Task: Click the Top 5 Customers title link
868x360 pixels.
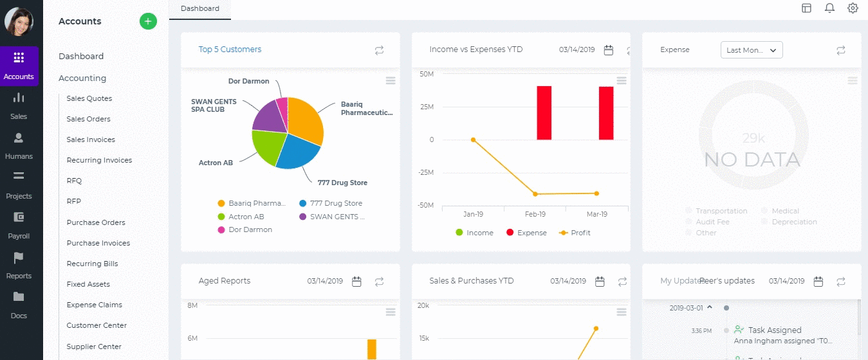Action: pyautogui.click(x=230, y=50)
